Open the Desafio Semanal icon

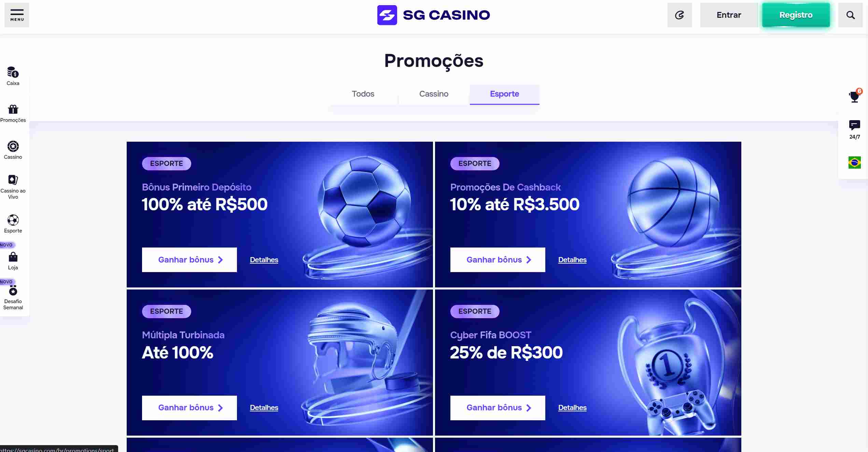click(13, 291)
